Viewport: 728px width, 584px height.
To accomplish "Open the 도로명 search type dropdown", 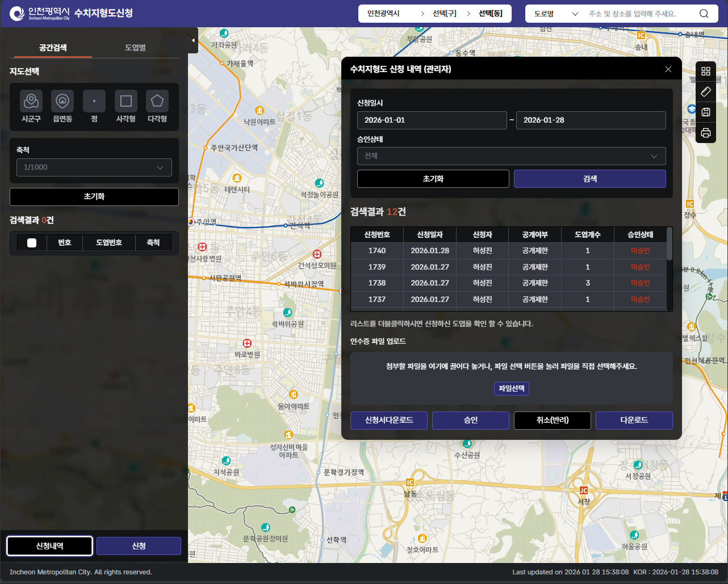I will (556, 14).
